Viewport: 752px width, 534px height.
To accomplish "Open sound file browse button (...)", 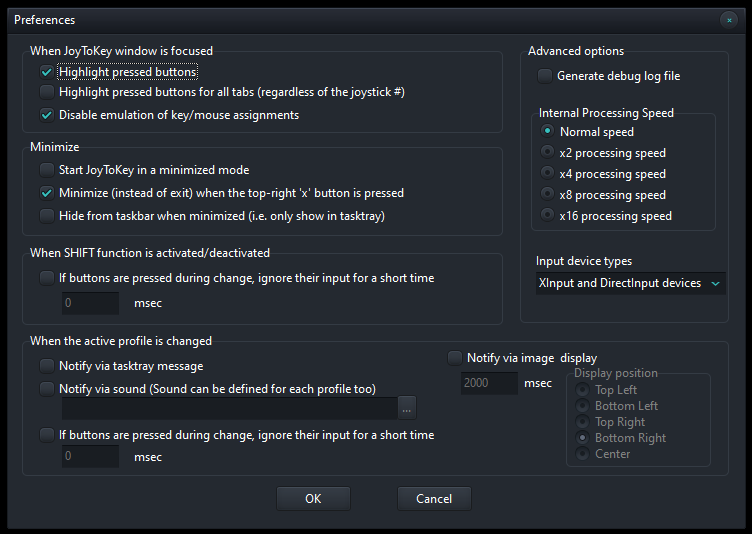I will [407, 408].
